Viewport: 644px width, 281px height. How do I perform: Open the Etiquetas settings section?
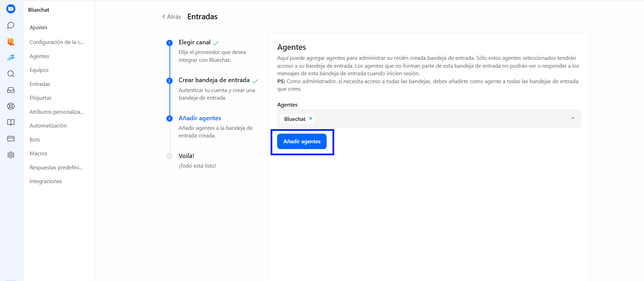41,98
